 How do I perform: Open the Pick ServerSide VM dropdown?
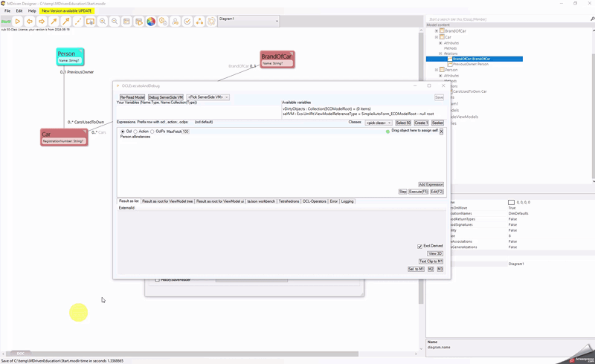click(x=208, y=97)
